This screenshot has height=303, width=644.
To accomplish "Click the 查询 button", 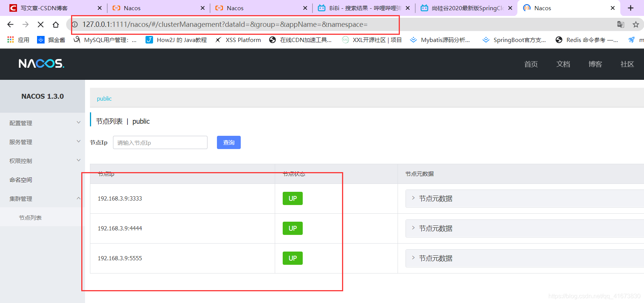I will pyautogui.click(x=229, y=143).
